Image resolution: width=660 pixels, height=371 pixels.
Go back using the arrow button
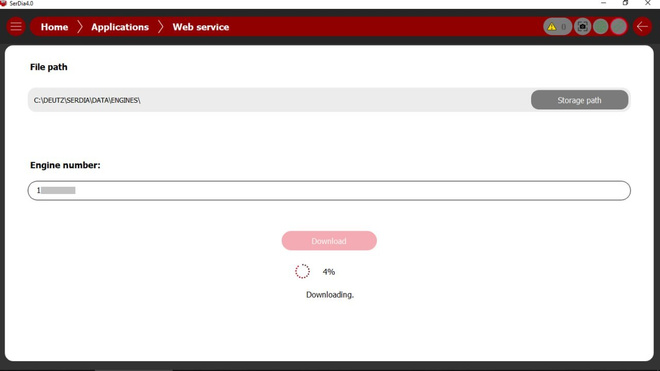coord(642,27)
